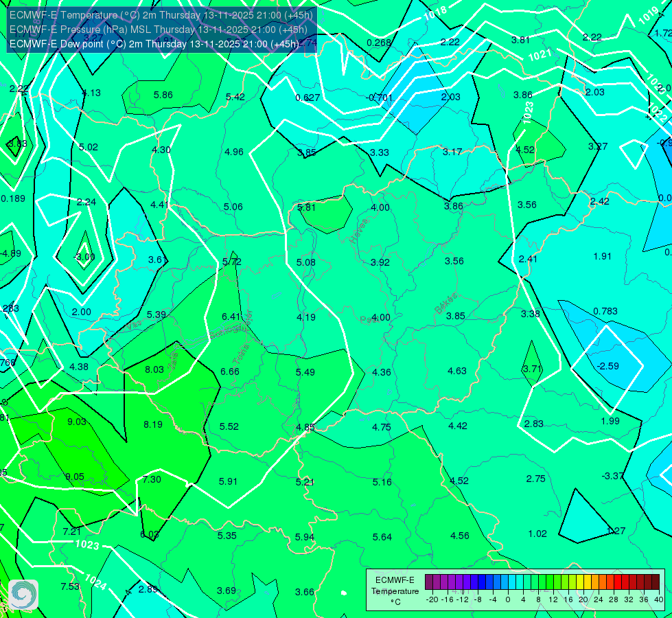Image resolution: width=672 pixels, height=618 pixels.
Task: Click the 5.94 value on the map
Action: click(305, 537)
